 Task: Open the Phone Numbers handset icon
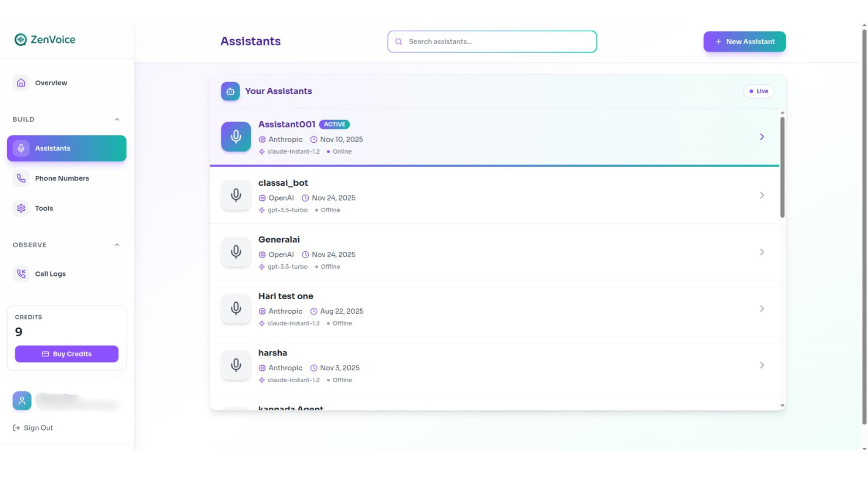tap(21, 178)
